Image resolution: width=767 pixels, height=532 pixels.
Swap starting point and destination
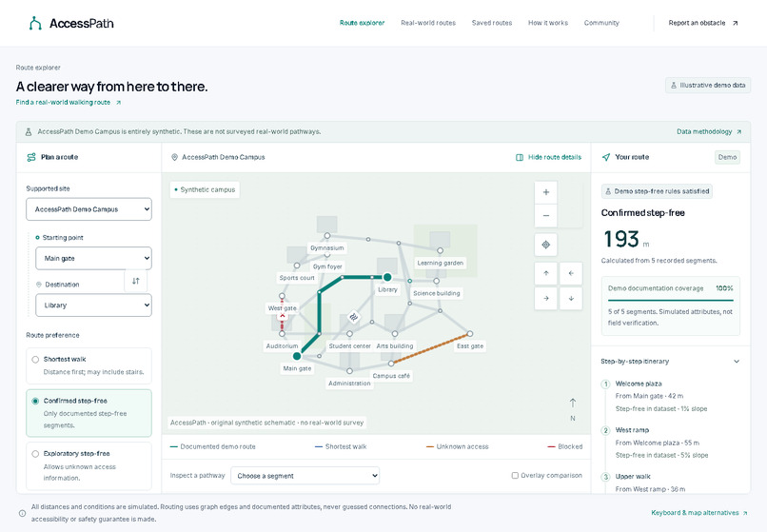(135, 281)
